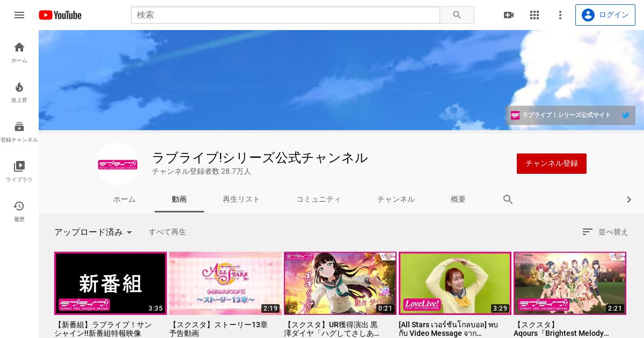Screen dimensions: 644x338
Task: Open 並べ替え sort options
Action: click(605, 232)
